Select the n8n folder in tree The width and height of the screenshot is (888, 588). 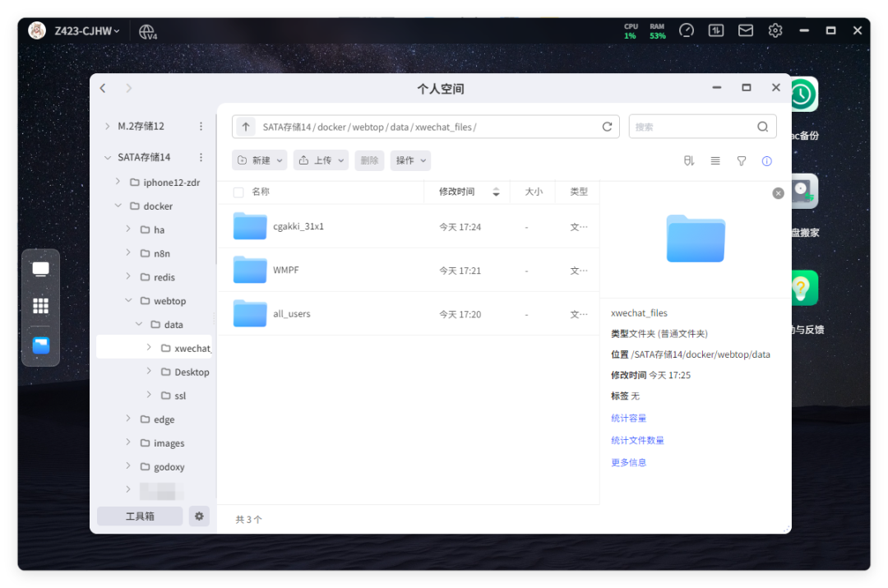pyautogui.click(x=162, y=254)
